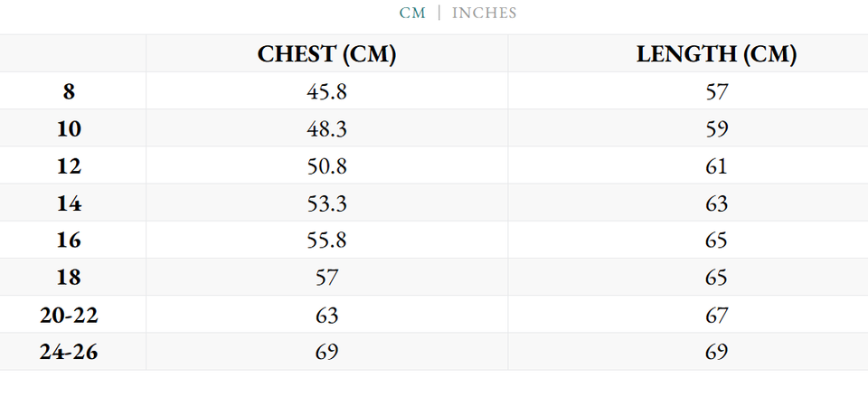Click the CHEST (CM) column header
Screen dimensions: 868x406
(x=326, y=54)
